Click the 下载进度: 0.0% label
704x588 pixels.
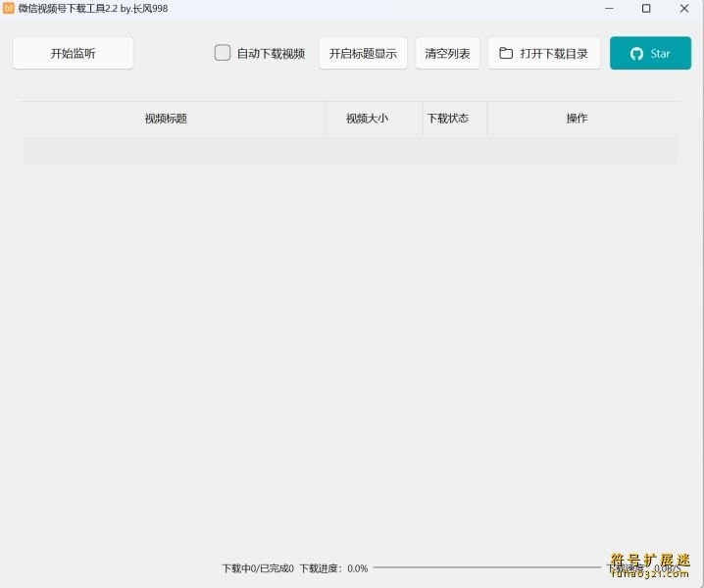pyautogui.click(x=333, y=568)
